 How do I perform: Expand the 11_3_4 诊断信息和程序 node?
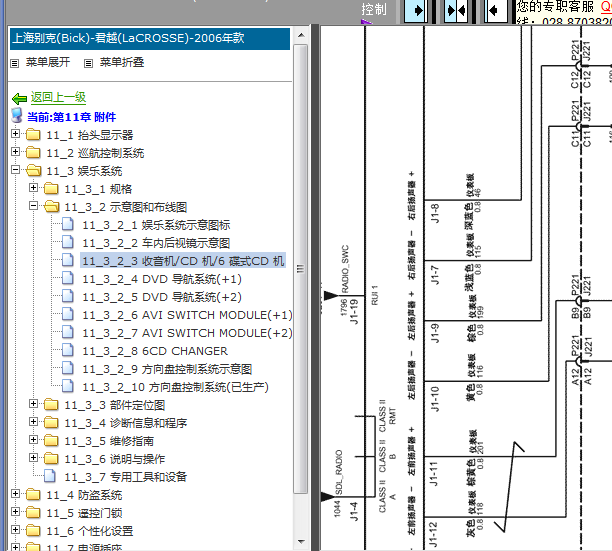34,421
